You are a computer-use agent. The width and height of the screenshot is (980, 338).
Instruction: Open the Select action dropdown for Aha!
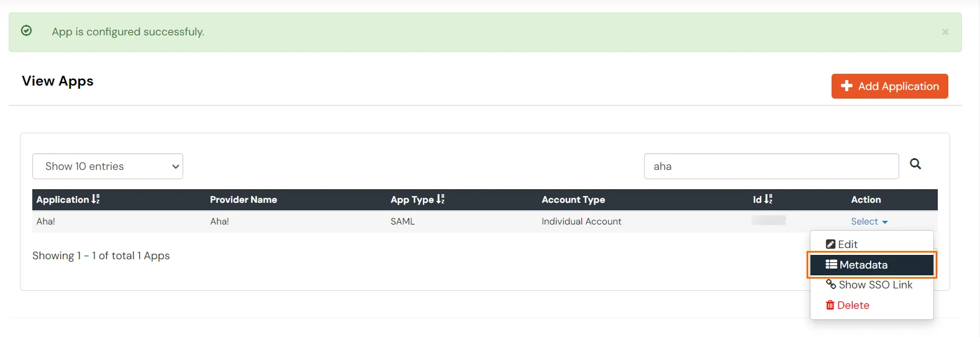869,221
